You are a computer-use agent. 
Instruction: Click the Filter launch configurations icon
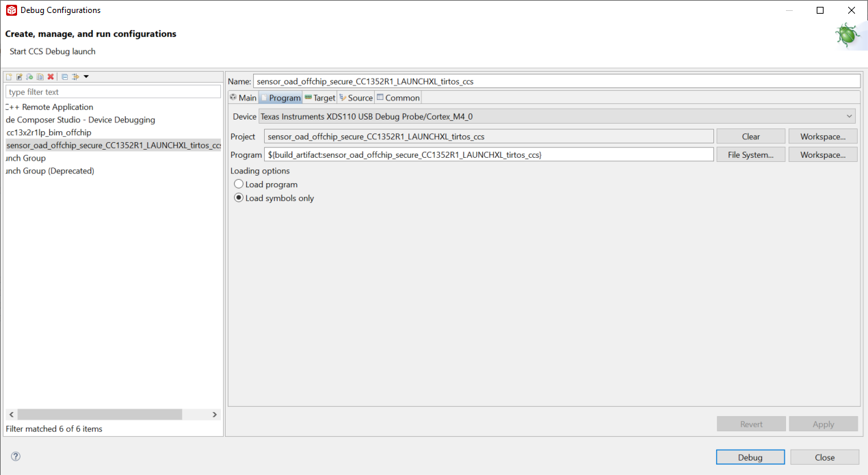coord(76,77)
